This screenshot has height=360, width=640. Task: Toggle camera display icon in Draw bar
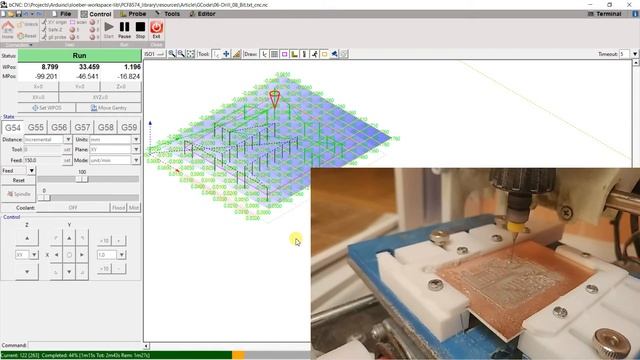[334, 54]
